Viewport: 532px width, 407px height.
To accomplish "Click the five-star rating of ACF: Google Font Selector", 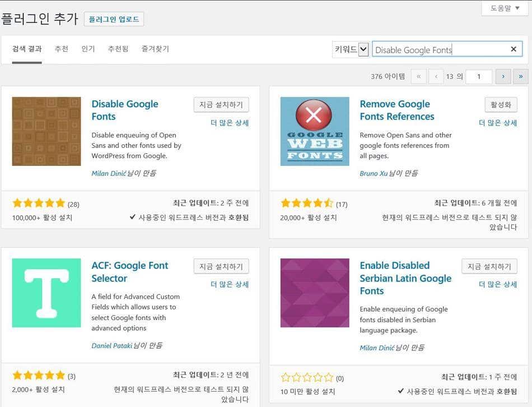I will click(x=38, y=376).
